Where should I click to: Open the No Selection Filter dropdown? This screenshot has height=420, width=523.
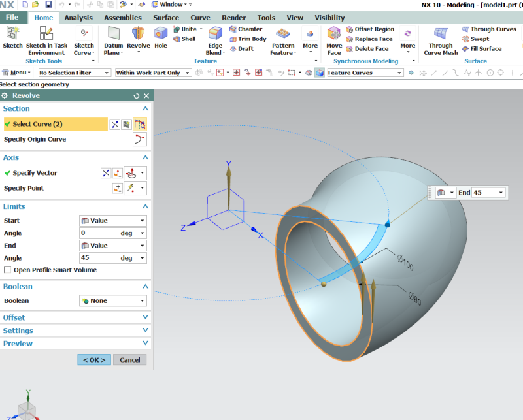[x=74, y=73]
